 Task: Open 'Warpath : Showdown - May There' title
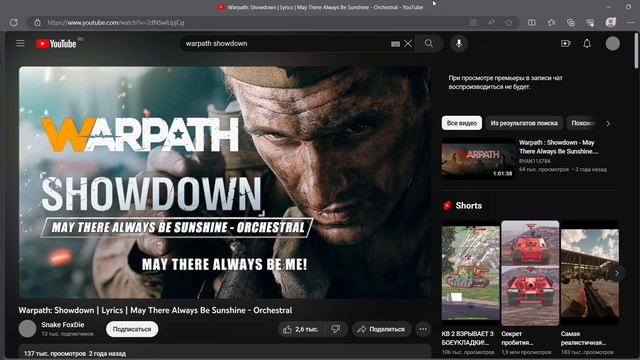pyautogui.click(x=558, y=147)
